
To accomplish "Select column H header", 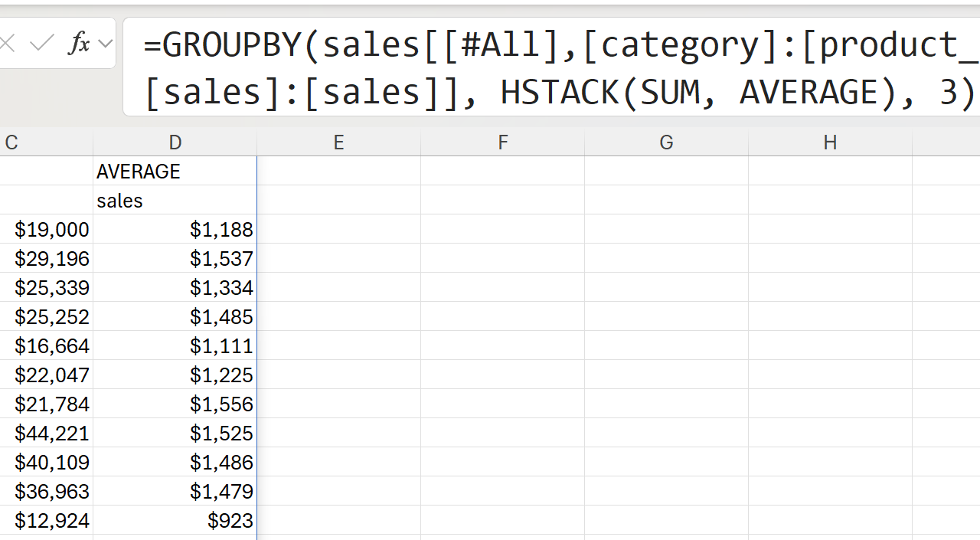I will point(830,142).
